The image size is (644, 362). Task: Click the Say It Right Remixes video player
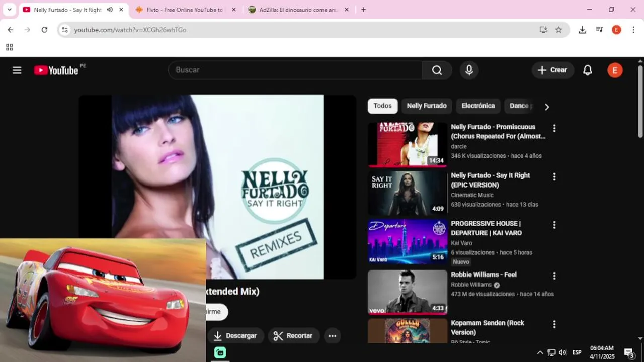point(217,187)
